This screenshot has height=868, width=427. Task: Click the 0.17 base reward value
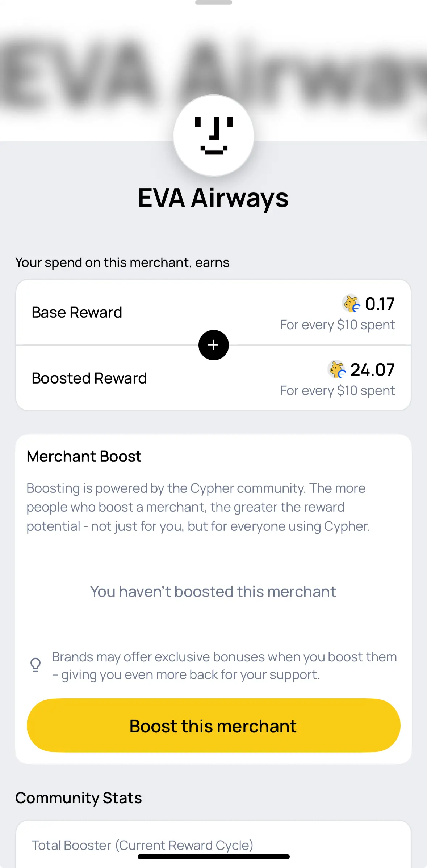[380, 304]
